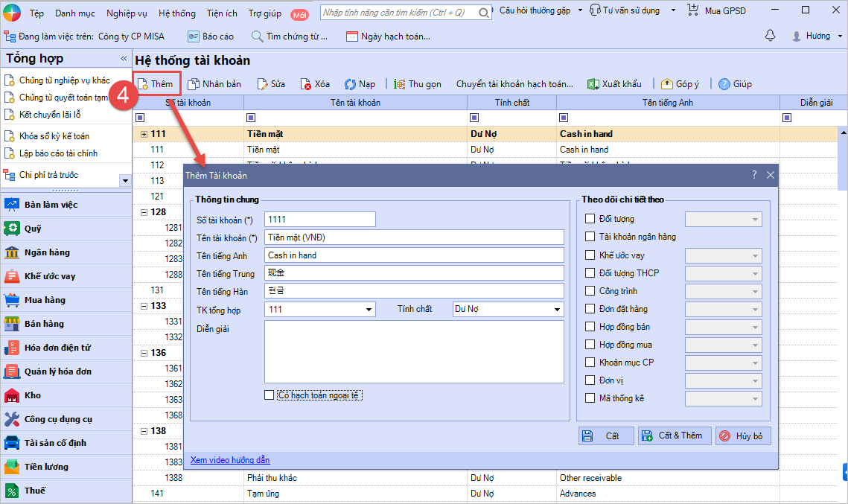Click the Nạp refresh icon
The image size is (848, 504).
click(x=350, y=84)
